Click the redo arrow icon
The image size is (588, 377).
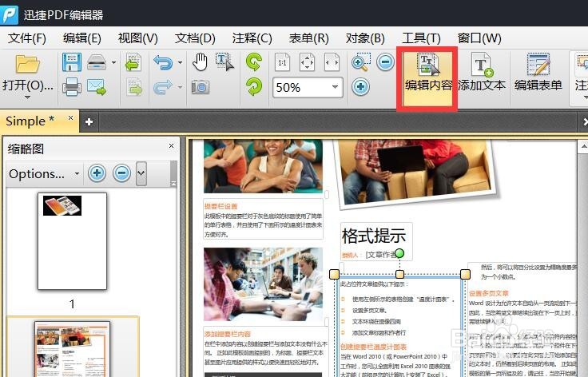(x=163, y=87)
